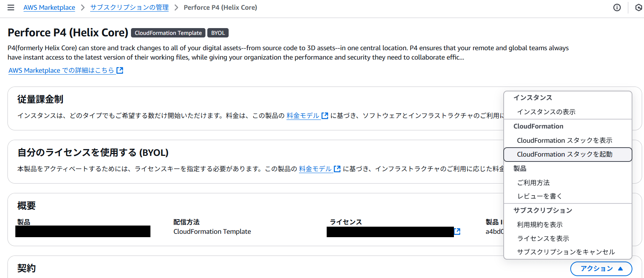Image resolution: width=644 pixels, height=278 pixels.
Task: Click the hexagon icon at top right
Action: tap(639, 7)
